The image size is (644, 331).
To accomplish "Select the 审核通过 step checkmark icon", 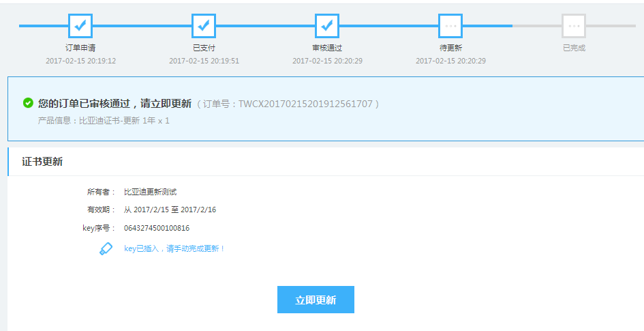I will coord(327,26).
